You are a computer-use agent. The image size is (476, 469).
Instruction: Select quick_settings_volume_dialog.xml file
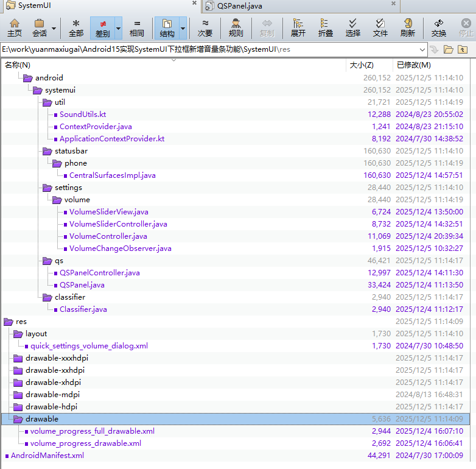coord(89,346)
